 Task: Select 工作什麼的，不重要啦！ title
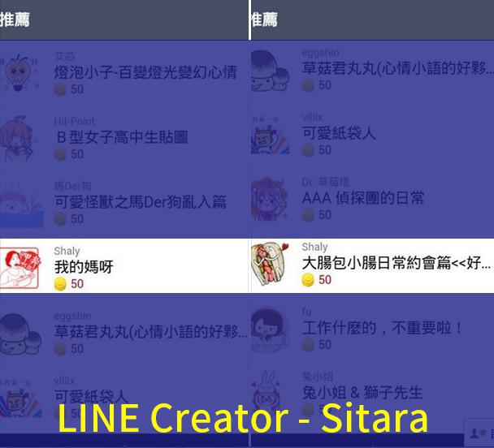(382, 328)
